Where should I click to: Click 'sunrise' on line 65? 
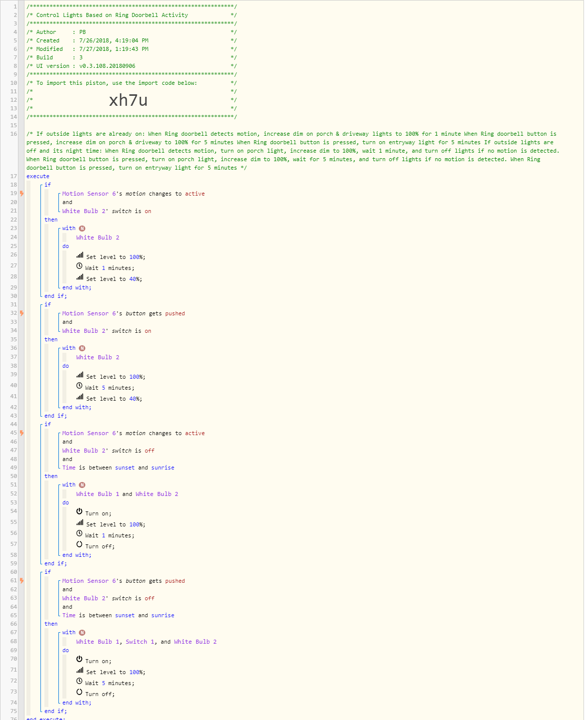pos(163,615)
